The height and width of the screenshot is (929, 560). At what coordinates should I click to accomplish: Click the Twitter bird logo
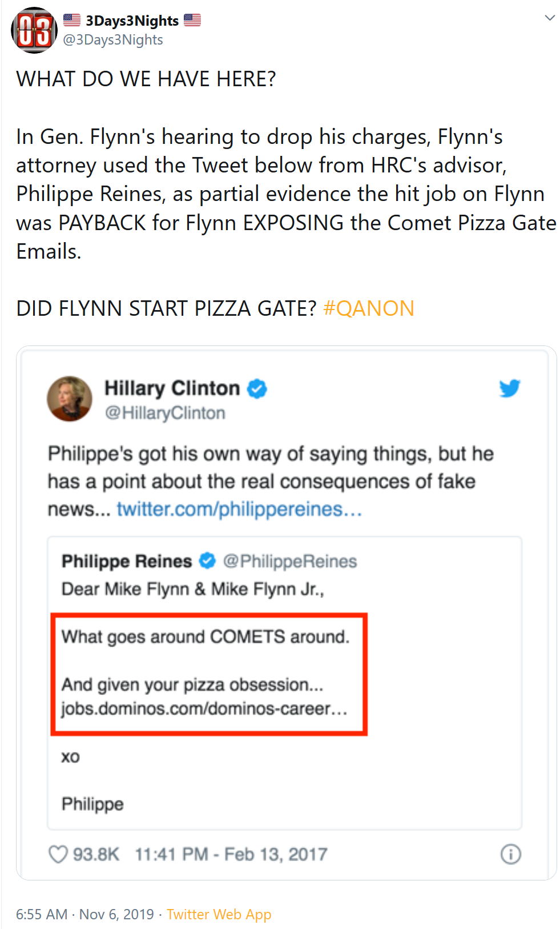point(510,388)
